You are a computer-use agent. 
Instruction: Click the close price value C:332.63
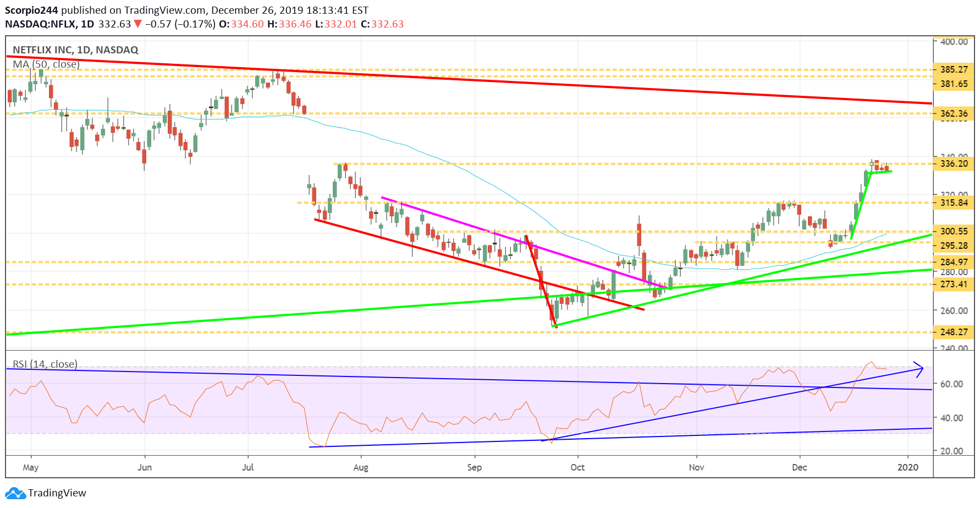click(382, 24)
